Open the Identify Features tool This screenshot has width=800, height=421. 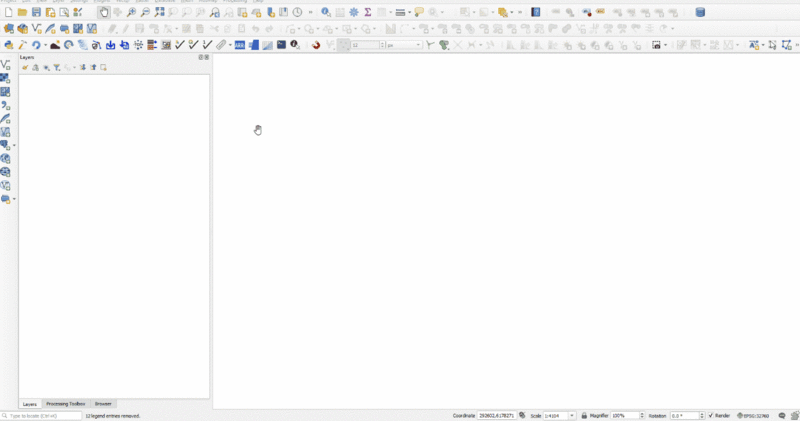[x=326, y=13]
